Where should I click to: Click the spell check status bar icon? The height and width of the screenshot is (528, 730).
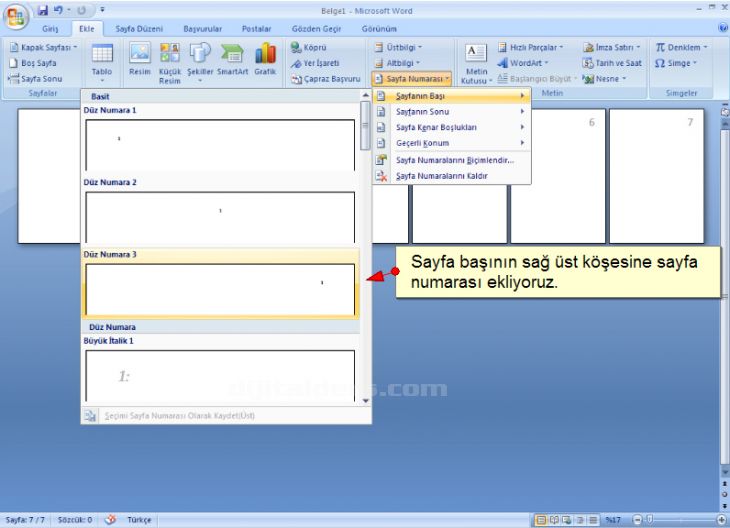click(110, 519)
